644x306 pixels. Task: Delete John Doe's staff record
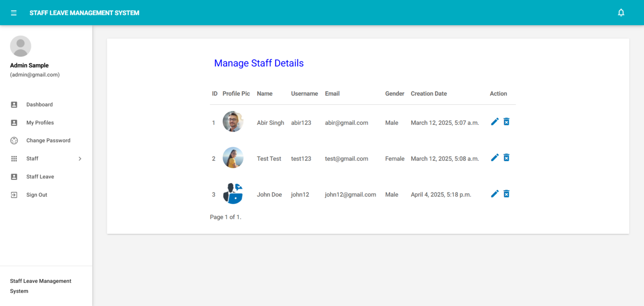tap(506, 193)
